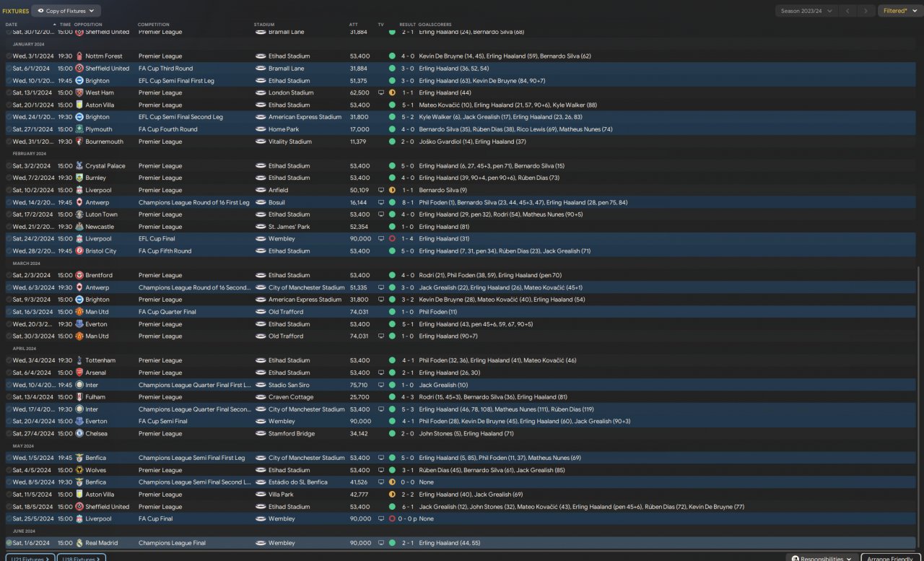Click the Vitality Stadium name
This screenshot has width=924, height=561.
tap(290, 142)
